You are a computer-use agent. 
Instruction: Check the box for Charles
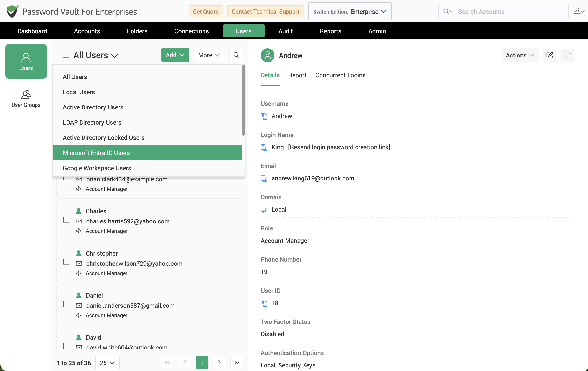66,220
